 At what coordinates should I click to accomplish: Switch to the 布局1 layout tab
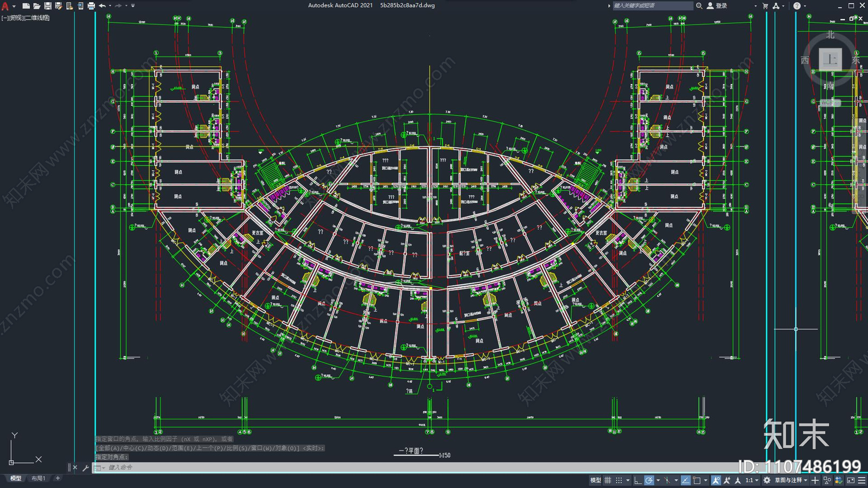coord(38,478)
